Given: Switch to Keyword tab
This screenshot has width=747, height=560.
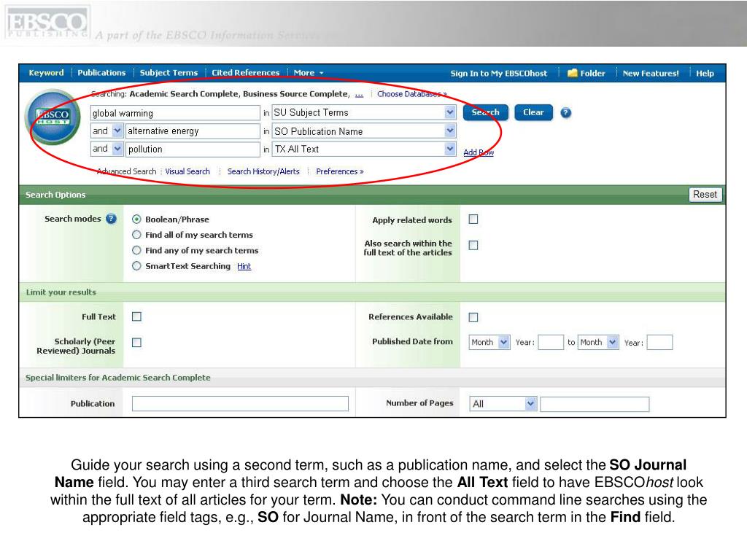Looking at the screenshot, I should coord(46,73).
